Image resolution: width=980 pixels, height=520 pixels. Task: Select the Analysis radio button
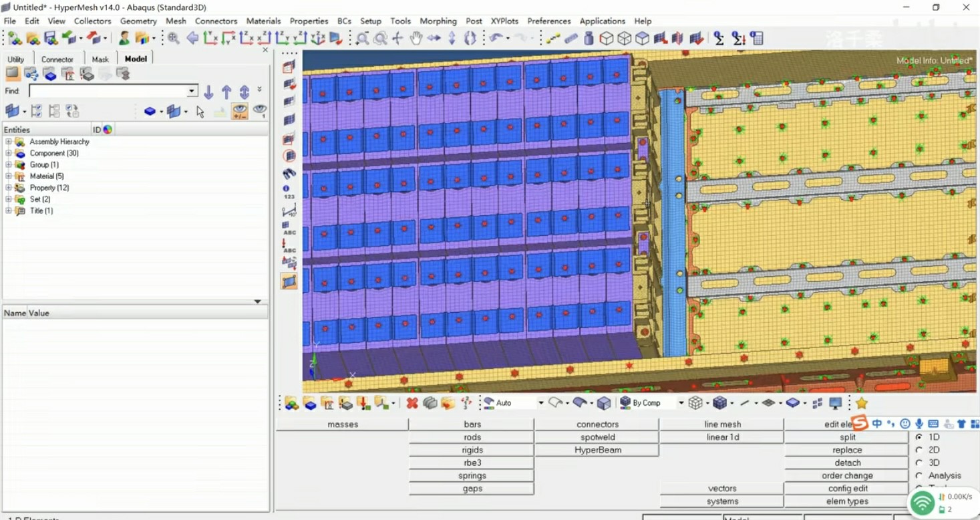click(919, 475)
